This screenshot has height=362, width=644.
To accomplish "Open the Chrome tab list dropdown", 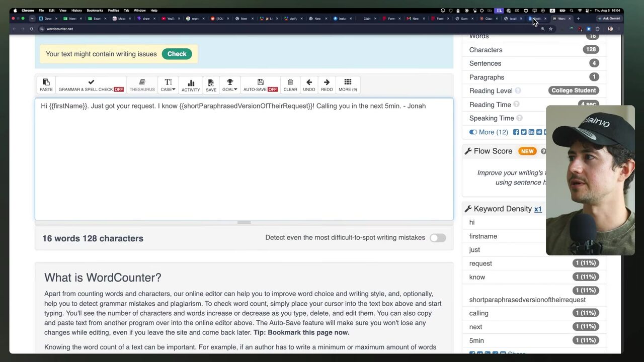I will click(32, 19).
